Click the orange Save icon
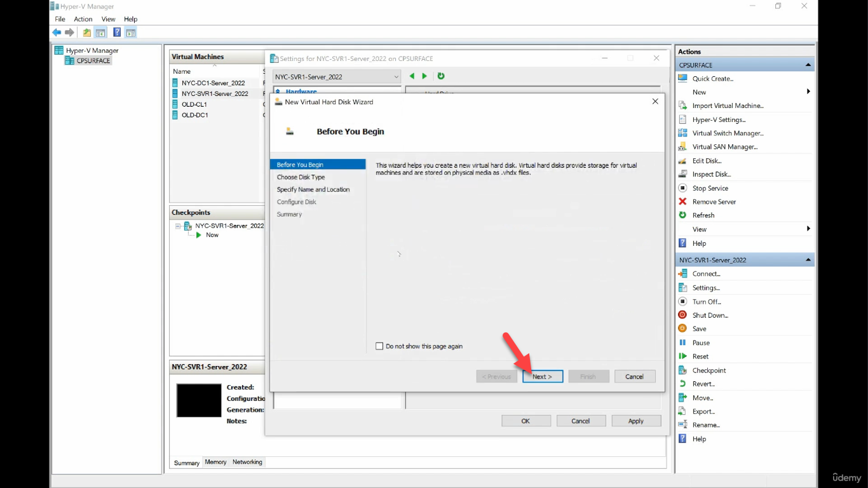 click(682, 329)
